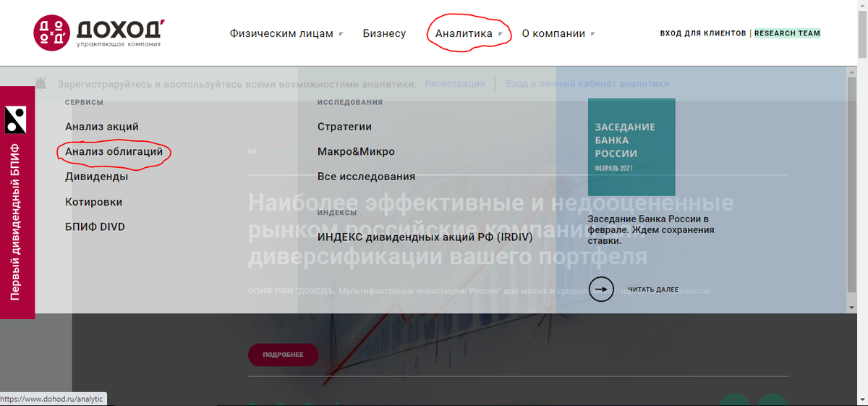Open Все исследования link
The width and height of the screenshot is (868, 406).
[366, 177]
